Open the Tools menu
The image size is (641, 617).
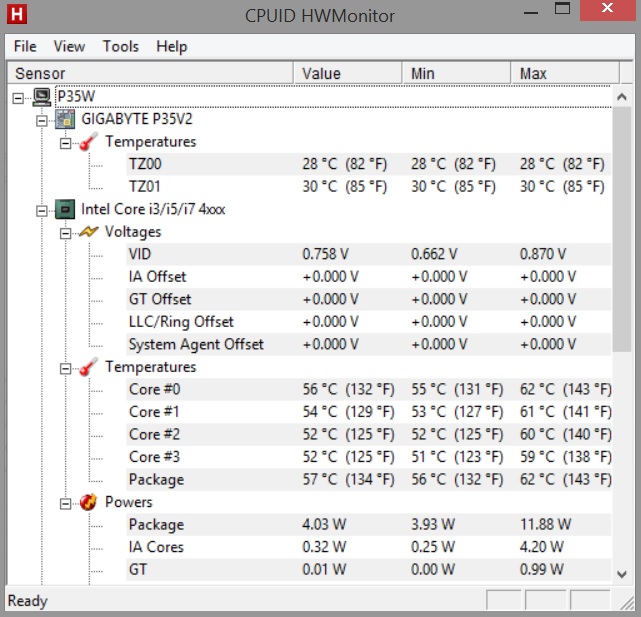point(121,47)
